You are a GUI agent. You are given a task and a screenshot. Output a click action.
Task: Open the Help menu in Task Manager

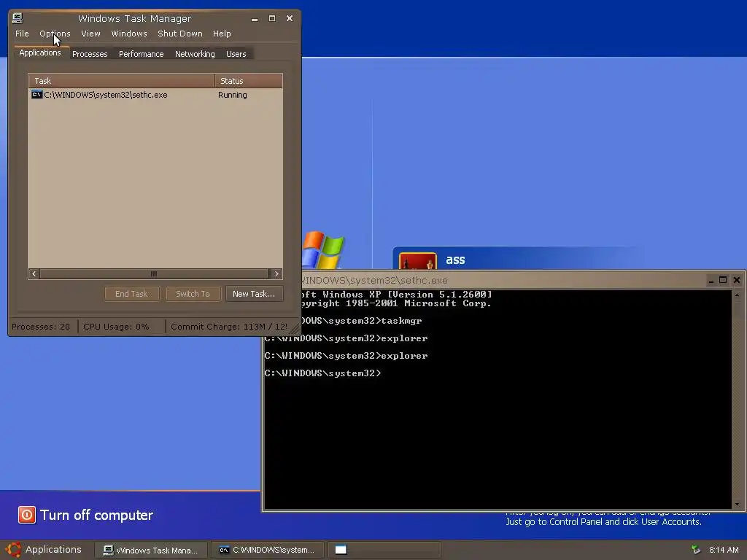point(222,34)
